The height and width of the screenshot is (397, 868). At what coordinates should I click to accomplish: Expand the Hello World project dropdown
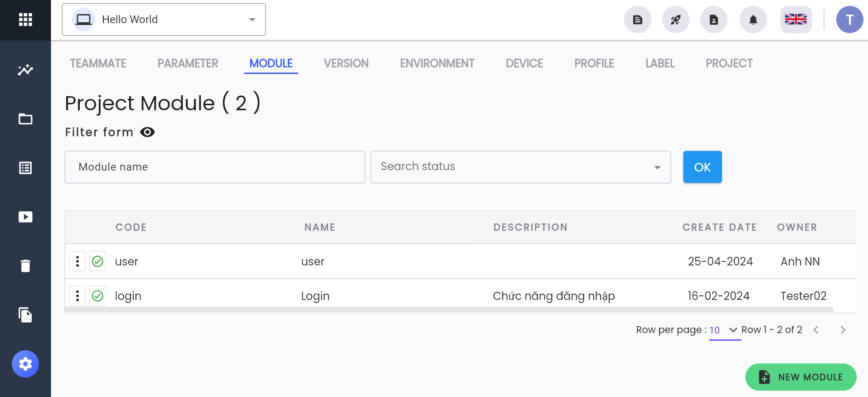(x=164, y=20)
